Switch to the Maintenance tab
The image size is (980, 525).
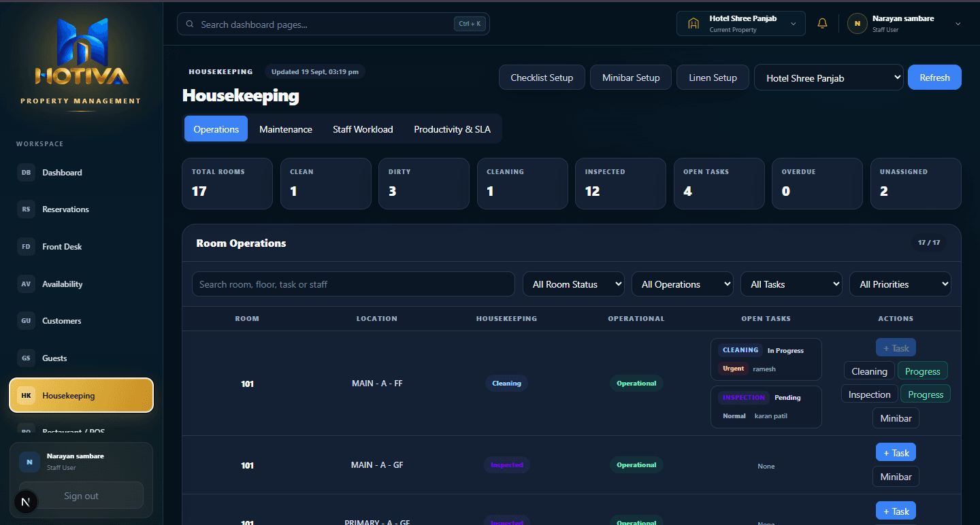click(286, 129)
